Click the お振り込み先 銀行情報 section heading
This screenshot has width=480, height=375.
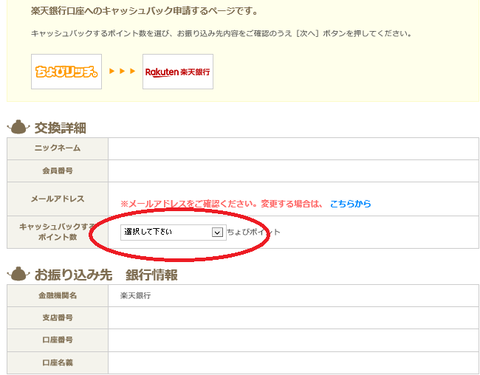pos(106,275)
